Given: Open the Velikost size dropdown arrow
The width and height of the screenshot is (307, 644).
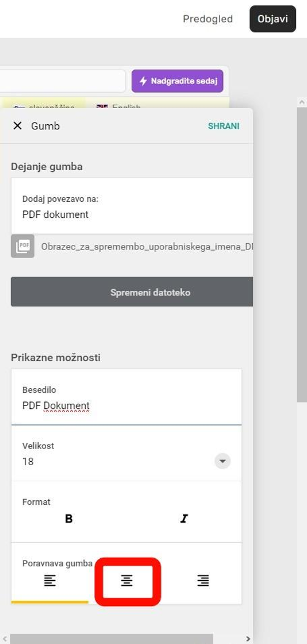Looking at the screenshot, I should coord(222,461).
